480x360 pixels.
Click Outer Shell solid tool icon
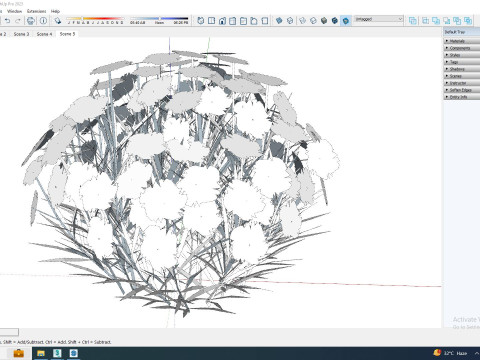[413, 21]
